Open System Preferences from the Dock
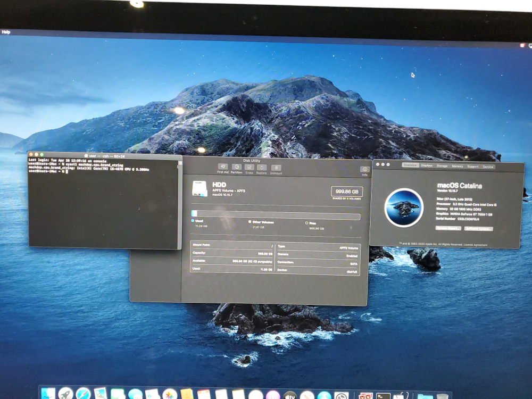This screenshot has height=399, width=532. pyautogui.click(x=342, y=395)
